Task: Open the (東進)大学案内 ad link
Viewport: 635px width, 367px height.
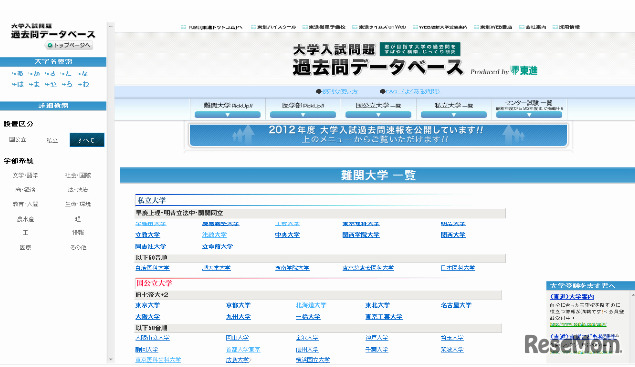Action: coord(572,297)
